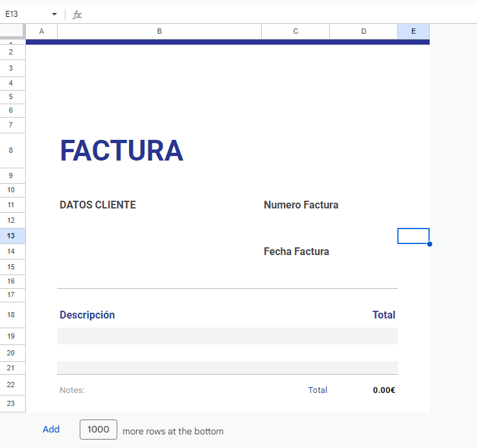Select the highlighted column E header

[x=413, y=31]
